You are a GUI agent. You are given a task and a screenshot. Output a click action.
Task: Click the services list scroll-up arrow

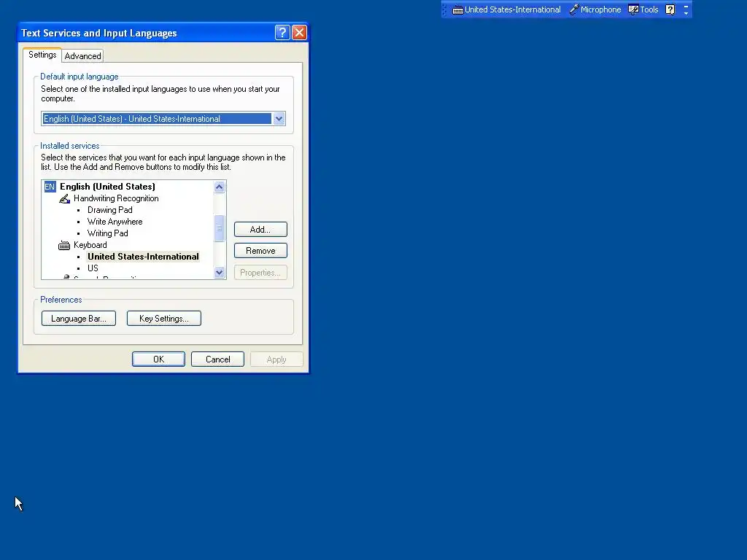[x=219, y=187]
